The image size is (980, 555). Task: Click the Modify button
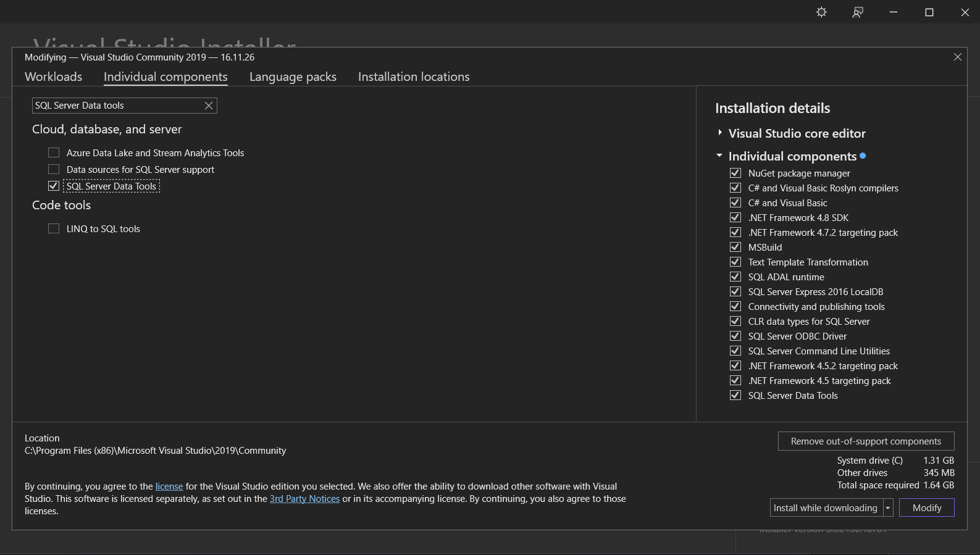[927, 507]
